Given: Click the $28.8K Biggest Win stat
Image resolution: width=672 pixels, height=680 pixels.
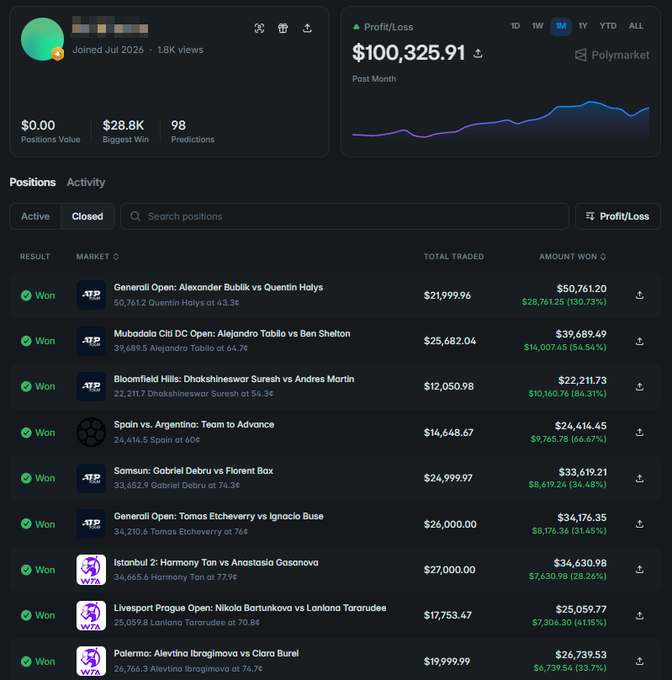Looking at the screenshot, I should point(126,131).
